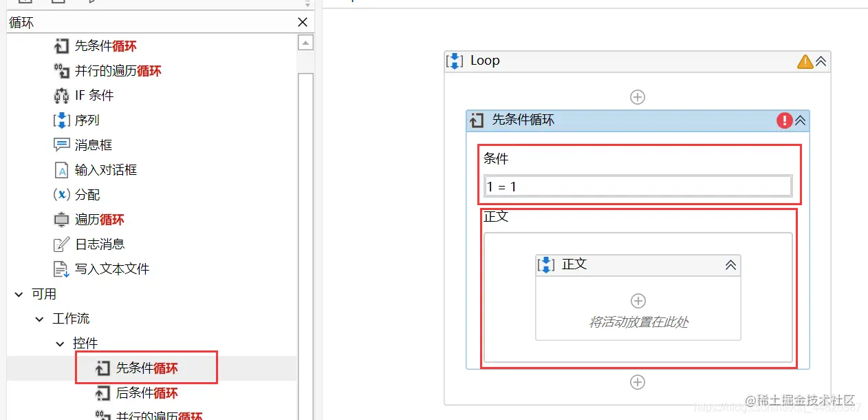Image resolution: width=868 pixels, height=420 pixels.
Task: Select the 后条件循环 tree item
Action: (147, 393)
